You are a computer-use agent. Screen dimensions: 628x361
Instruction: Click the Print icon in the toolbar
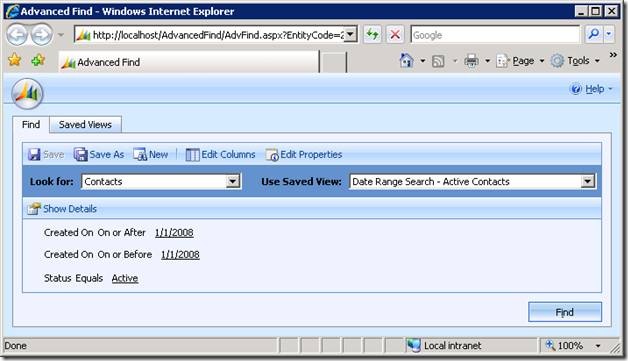click(471, 61)
